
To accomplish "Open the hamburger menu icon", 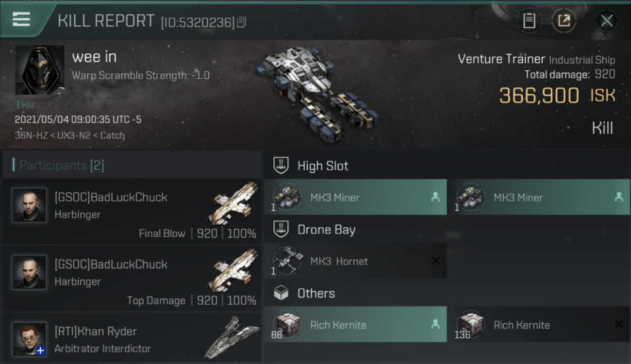I will (x=21, y=19).
